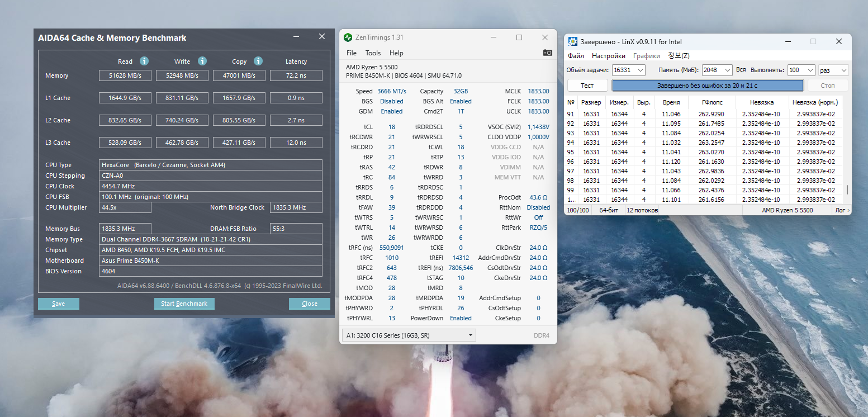Image resolution: width=868 pixels, height=417 pixels.
Task: Open the Лог panel in LinX status bar
Action: point(842,210)
